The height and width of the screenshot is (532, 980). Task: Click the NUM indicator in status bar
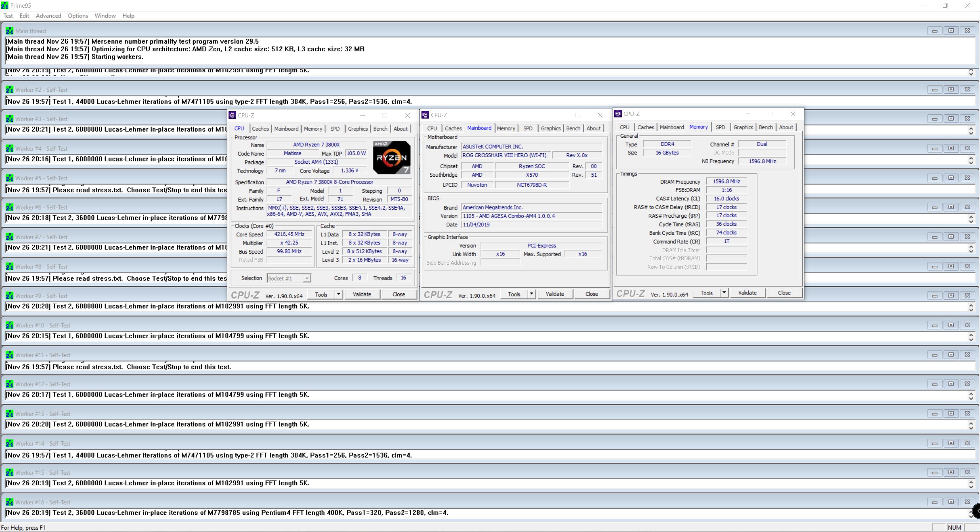tap(954, 527)
